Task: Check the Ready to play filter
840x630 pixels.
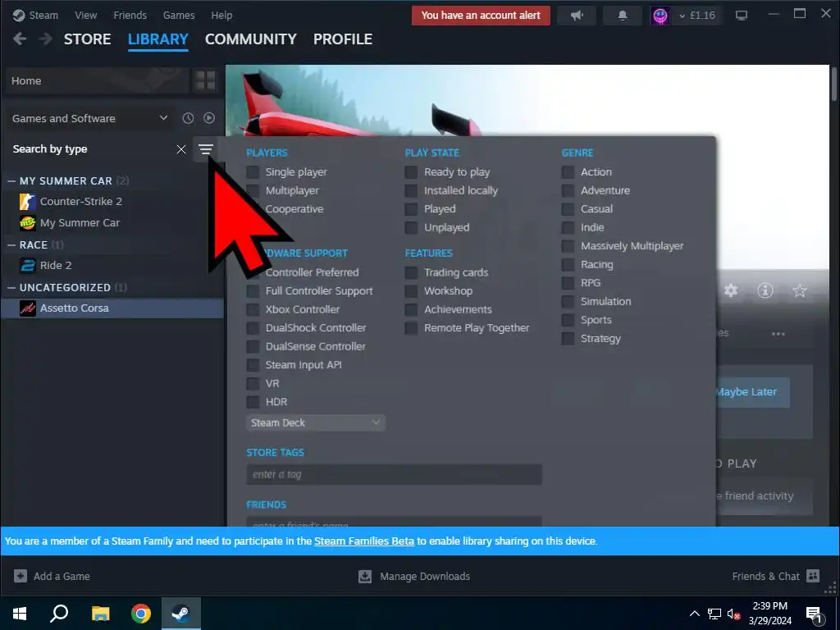Action: click(411, 172)
